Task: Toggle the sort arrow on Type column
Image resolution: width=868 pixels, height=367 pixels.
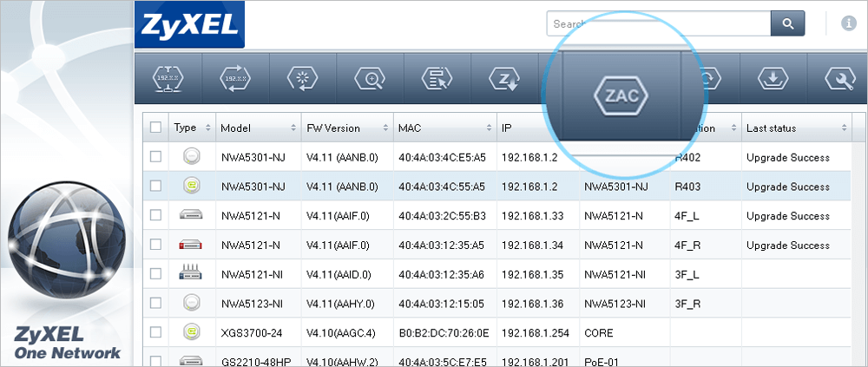Action: [208, 128]
